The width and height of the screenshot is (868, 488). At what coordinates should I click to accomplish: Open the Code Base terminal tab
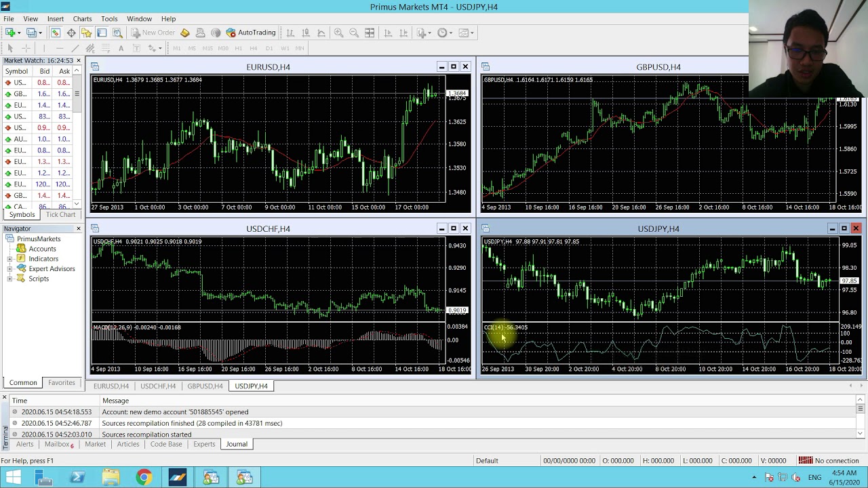coord(166,444)
